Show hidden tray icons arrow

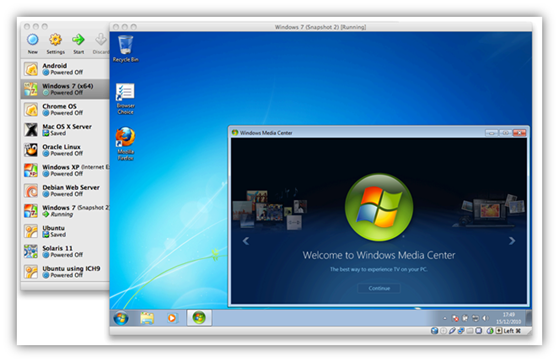point(445,318)
